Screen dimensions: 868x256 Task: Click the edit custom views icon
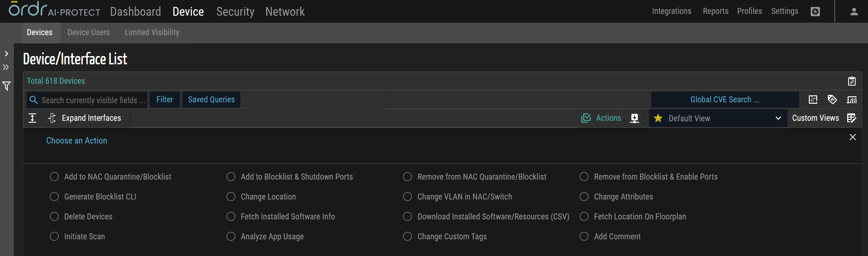852,118
